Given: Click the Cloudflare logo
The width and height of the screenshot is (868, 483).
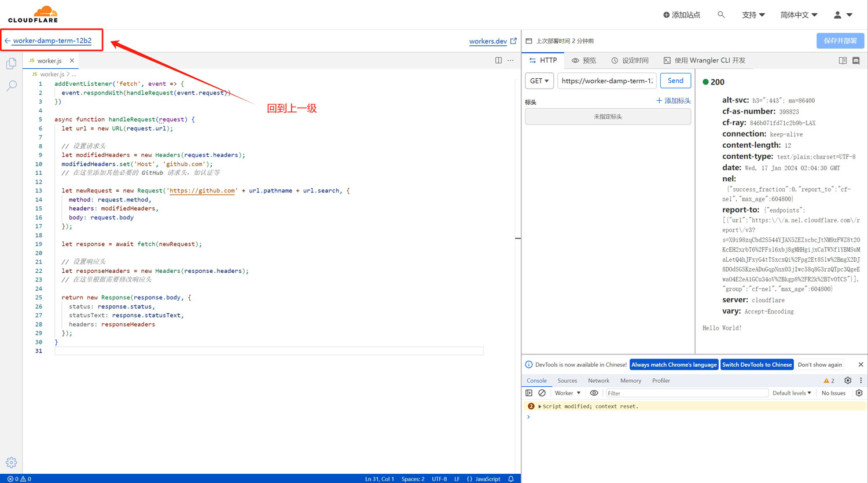Looking at the screenshot, I should point(33,14).
